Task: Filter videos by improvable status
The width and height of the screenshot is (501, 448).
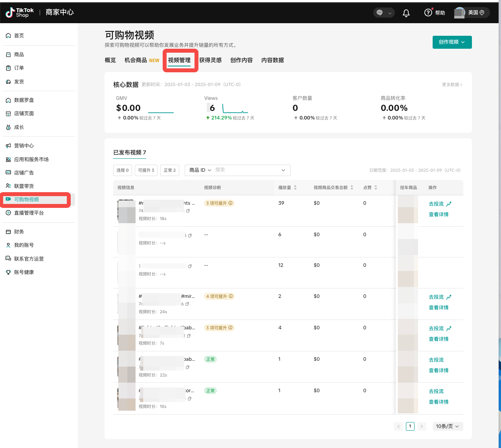Action: pyautogui.click(x=146, y=170)
